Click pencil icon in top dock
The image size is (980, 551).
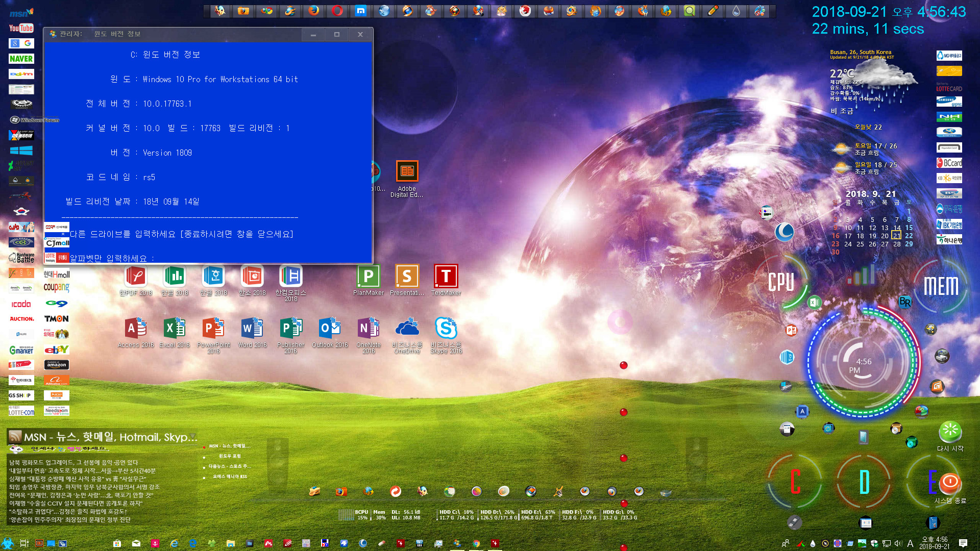click(x=713, y=11)
